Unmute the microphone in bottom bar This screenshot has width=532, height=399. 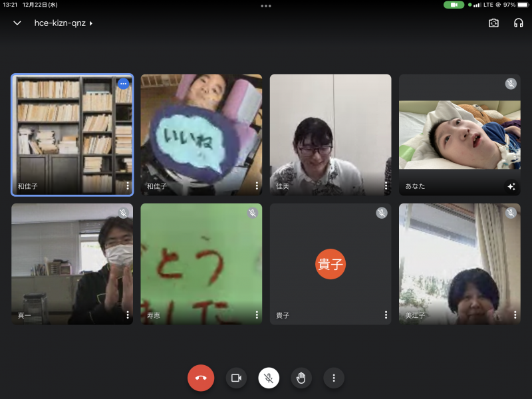coord(269,378)
